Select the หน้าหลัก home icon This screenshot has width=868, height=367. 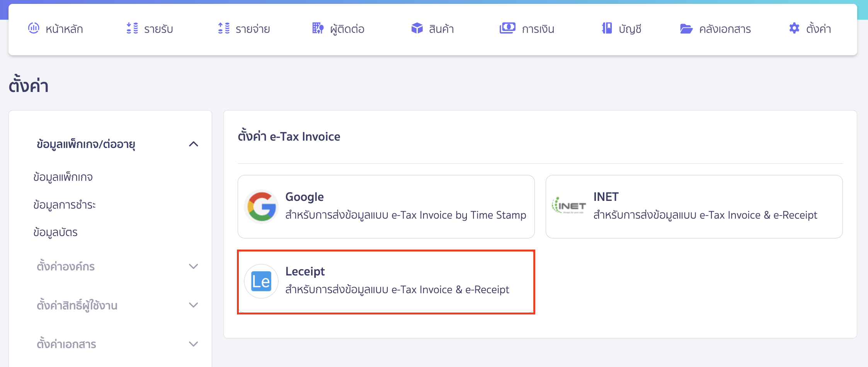click(x=34, y=28)
